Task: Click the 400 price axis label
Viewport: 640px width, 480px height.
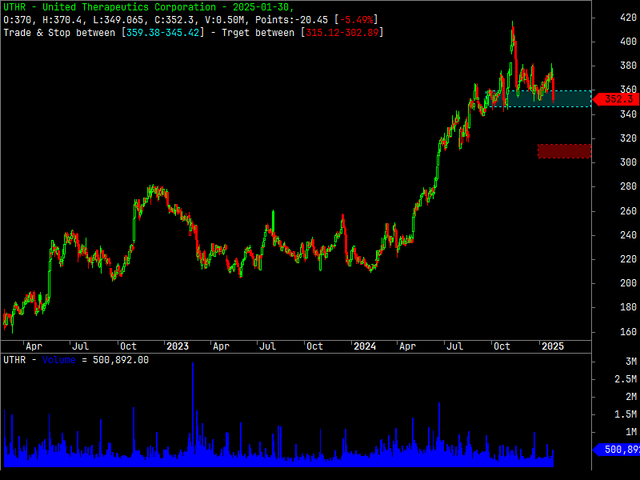Action: (628, 42)
